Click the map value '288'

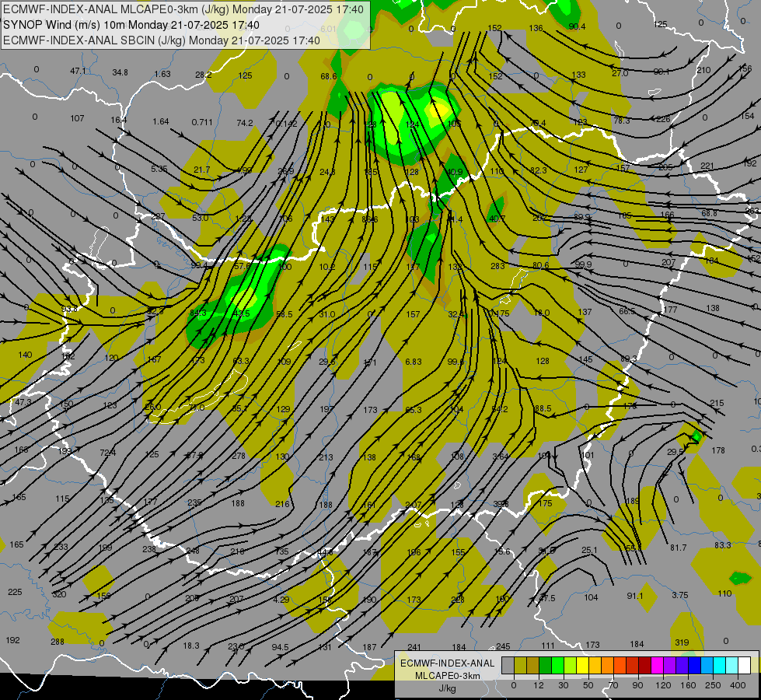click(58, 642)
